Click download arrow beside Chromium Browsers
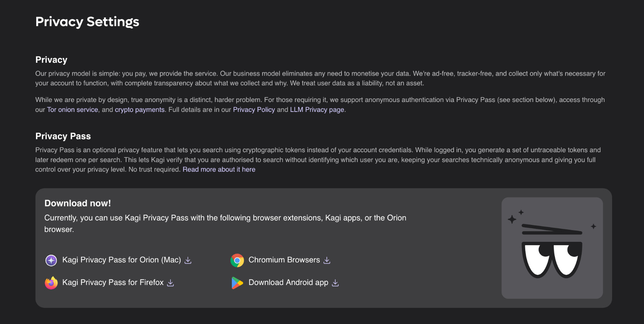 (x=327, y=260)
